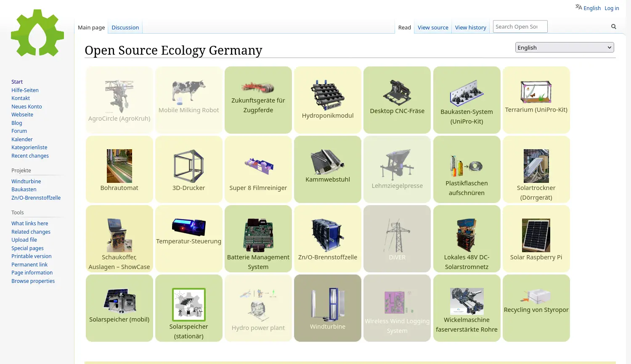Switch to the View source tab

[432, 27]
